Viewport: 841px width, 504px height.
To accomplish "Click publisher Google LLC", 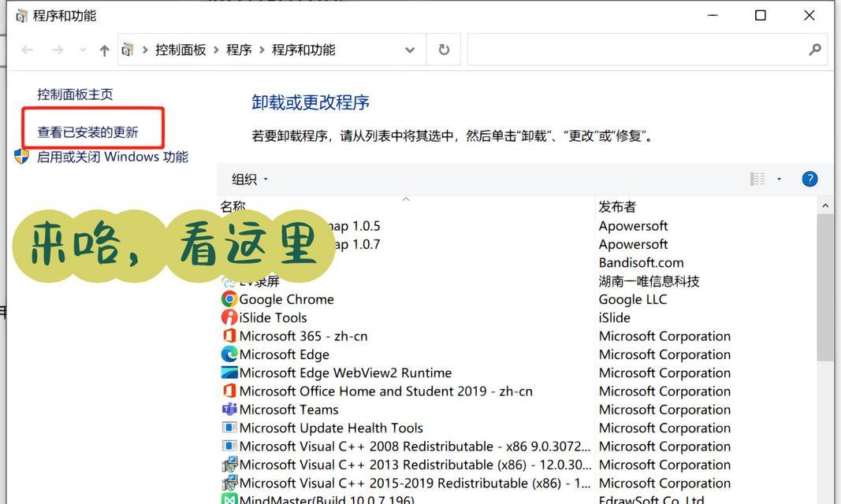I will 633,299.
